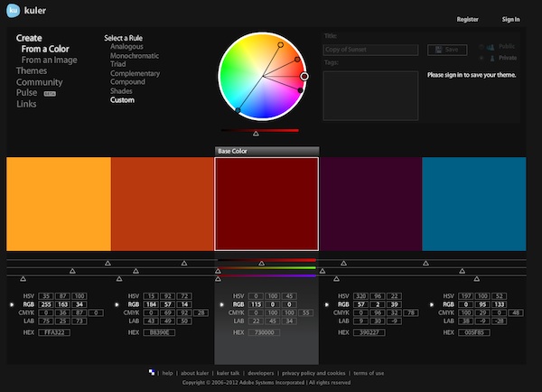542x392 pixels.
Task: Click the Public people icon
Action: [490, 45]
